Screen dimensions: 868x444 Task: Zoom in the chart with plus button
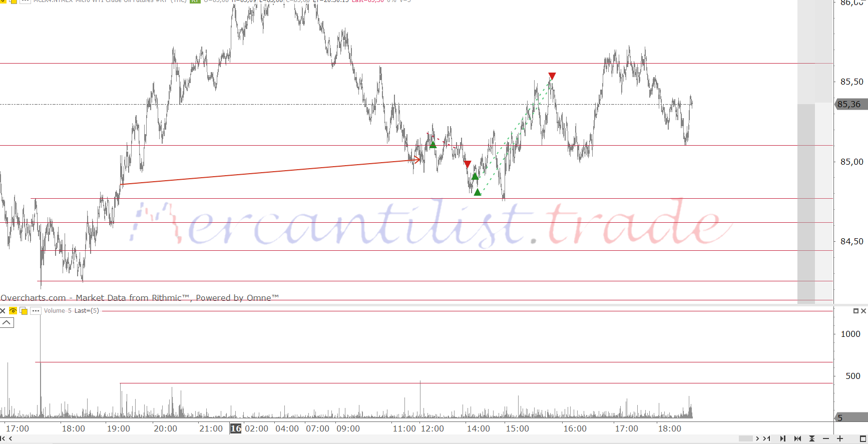[x=840, y=438]
